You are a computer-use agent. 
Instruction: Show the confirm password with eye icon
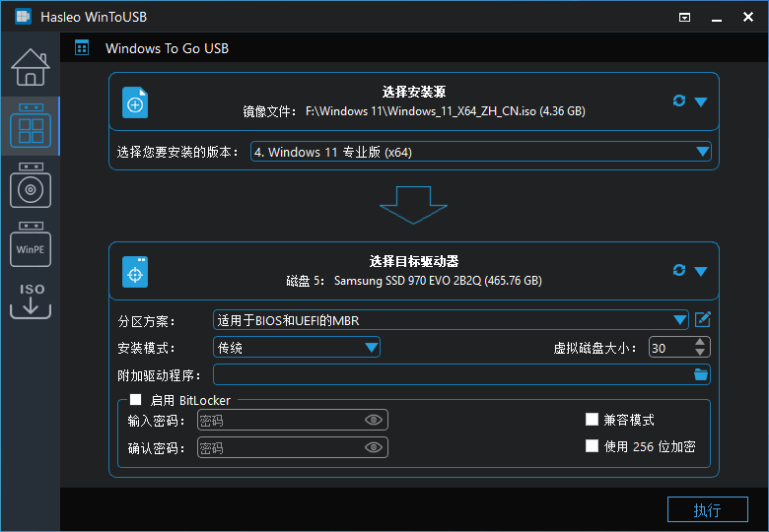pyautogui.click(x=374, y=447)
